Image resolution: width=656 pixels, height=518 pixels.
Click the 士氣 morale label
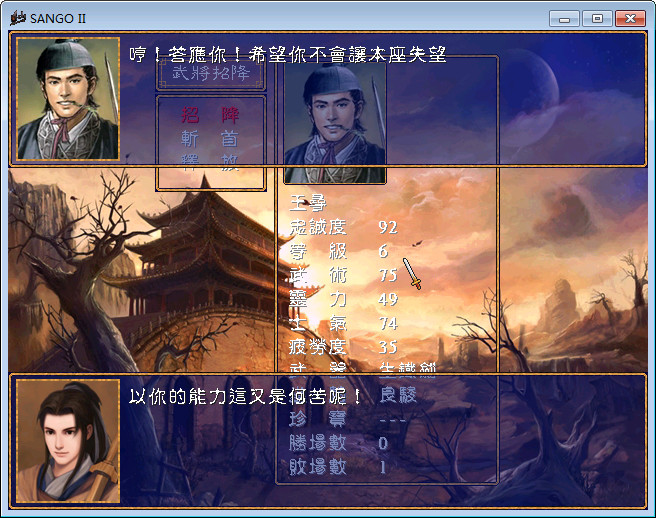click(318, 323)
